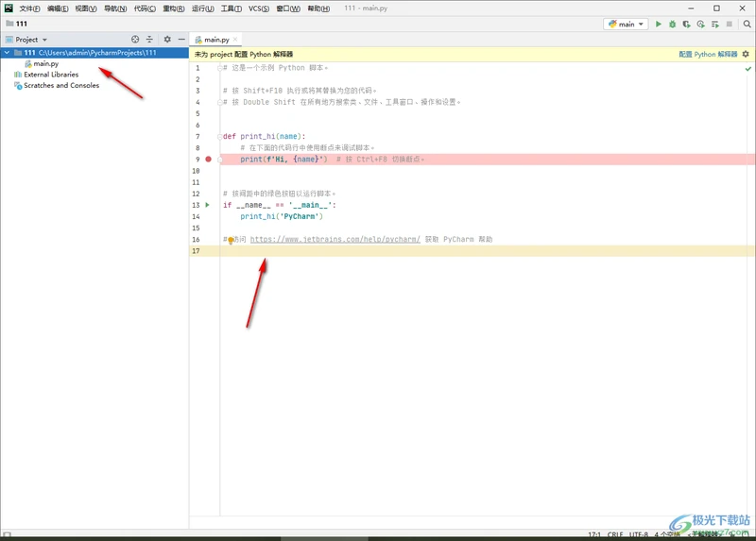This screenshot has height=541, width=756.
Task: Close the main.py editor tab
Action: pos(235,40)
